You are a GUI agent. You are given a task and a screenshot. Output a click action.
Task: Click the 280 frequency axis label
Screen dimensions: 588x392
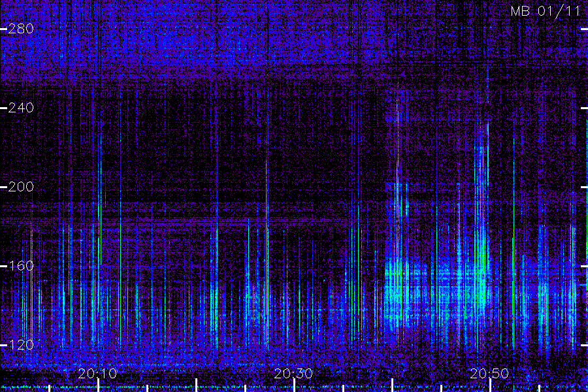pos(21,29)
